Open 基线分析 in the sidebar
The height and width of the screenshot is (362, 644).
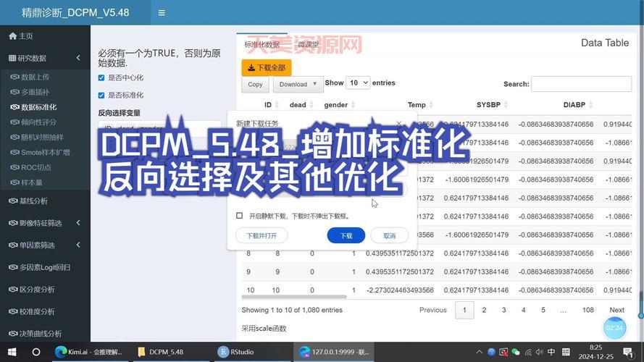pos(28,201)
